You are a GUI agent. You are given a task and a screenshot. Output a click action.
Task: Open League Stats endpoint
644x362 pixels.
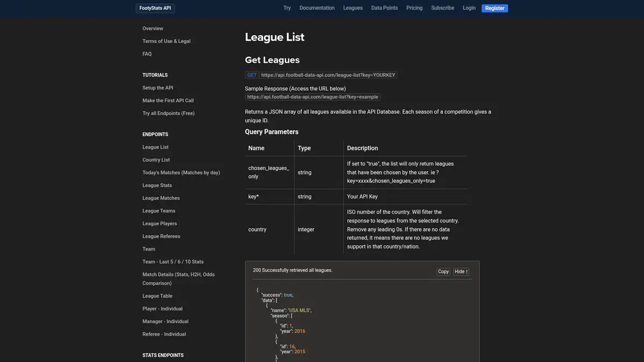157,186
